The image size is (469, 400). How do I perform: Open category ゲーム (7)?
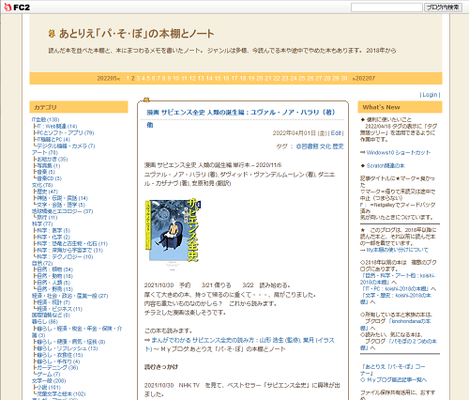coord(49,374)
